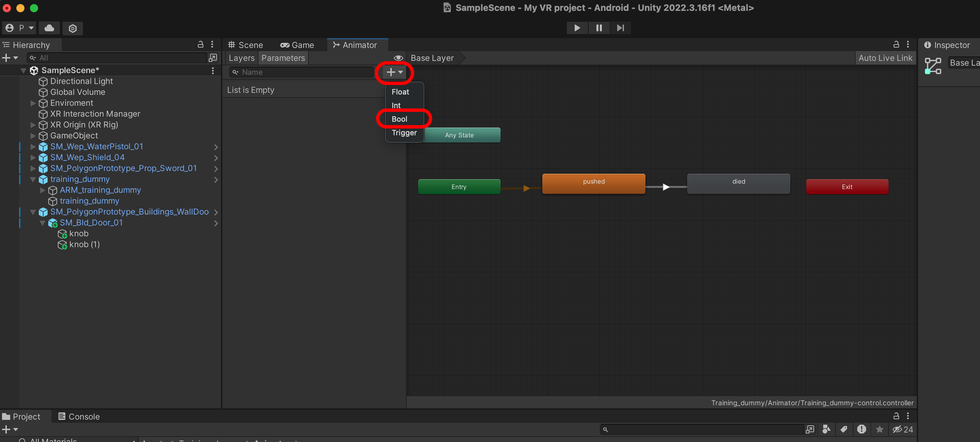Image resolution: width=980 pixels, height=442 pixels.
Task: Open the Console tab
Action: pos(79,417)
